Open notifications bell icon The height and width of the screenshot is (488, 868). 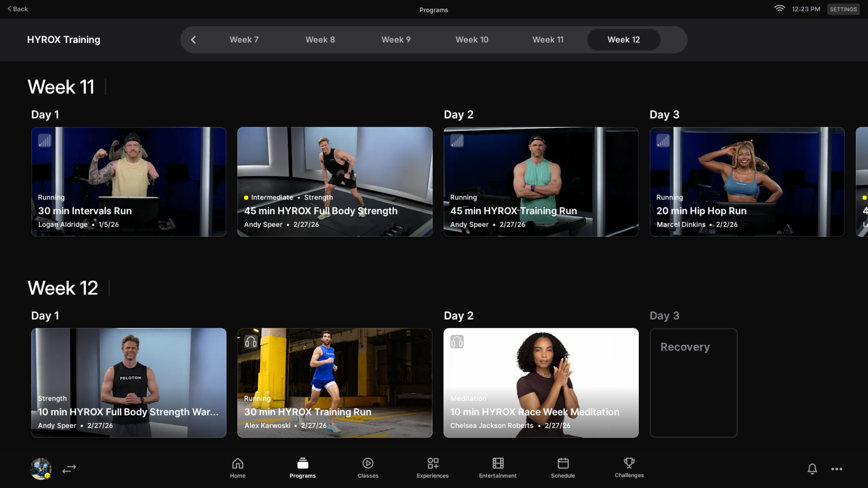point(812,469)
